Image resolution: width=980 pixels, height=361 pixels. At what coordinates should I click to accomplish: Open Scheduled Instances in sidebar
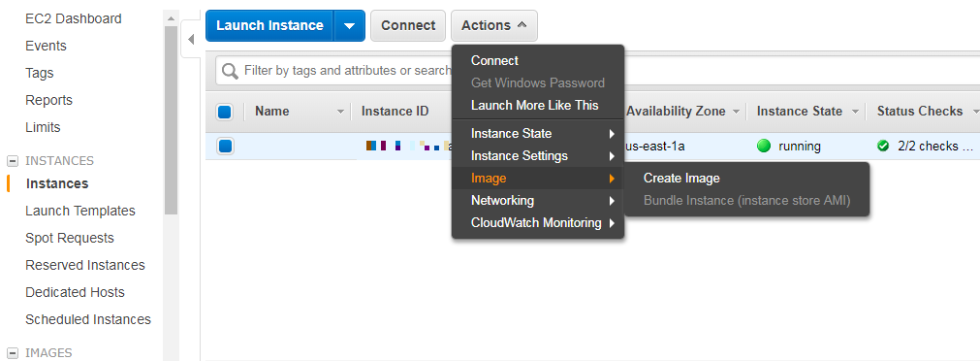coord(88,319)
